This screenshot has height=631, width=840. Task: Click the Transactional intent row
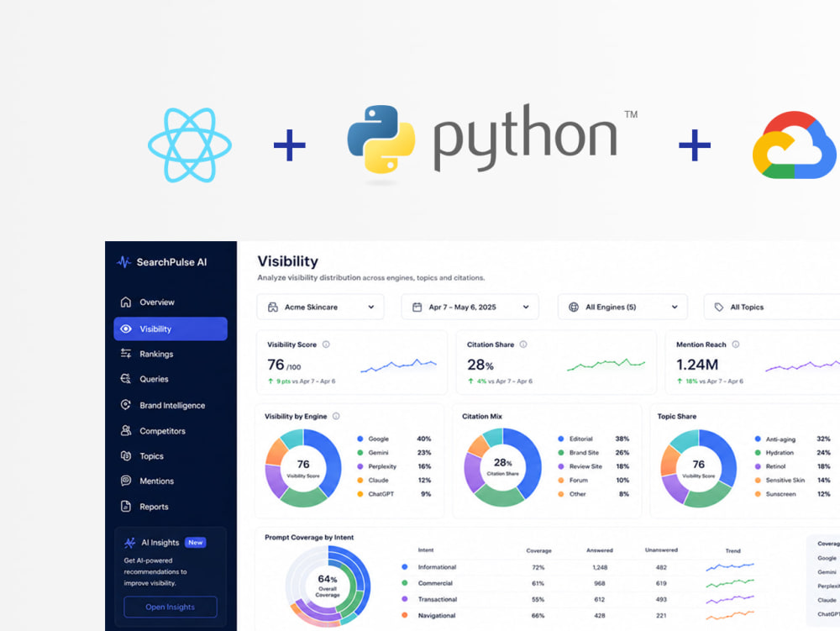pos(579,599)
